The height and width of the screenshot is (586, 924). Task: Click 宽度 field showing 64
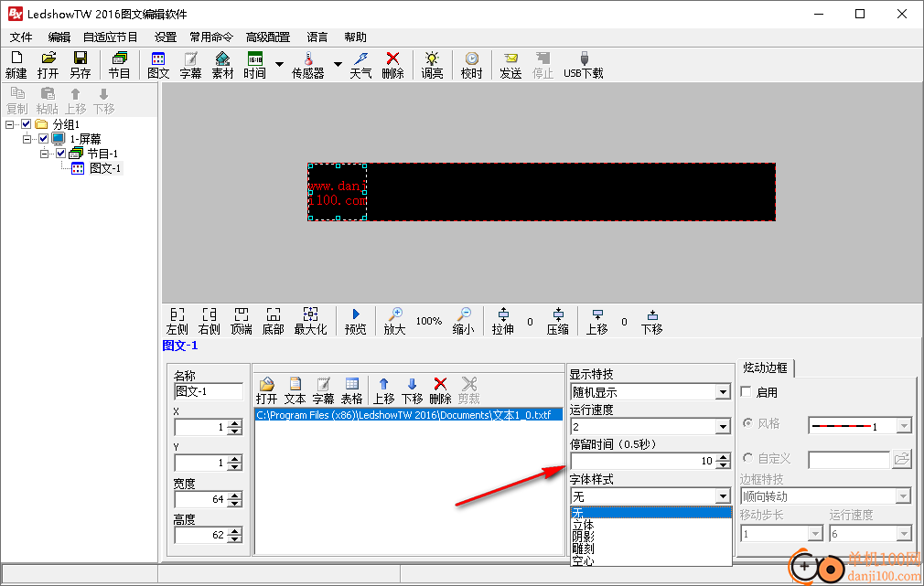[x=200, y=499]
